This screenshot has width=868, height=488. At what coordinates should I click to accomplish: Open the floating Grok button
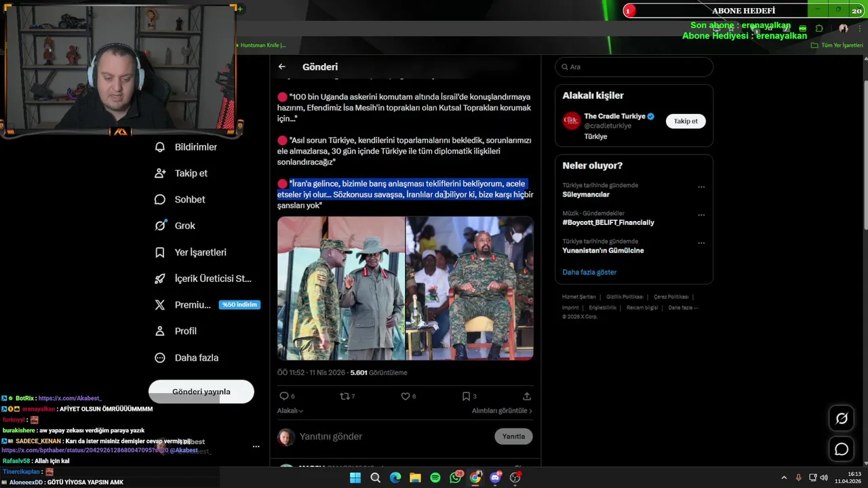[842, 419]
